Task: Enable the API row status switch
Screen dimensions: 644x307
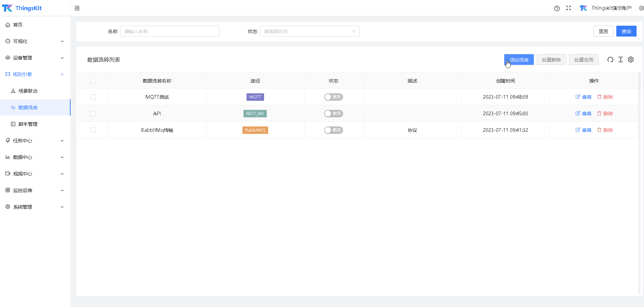Action: pyautogui.click(x=333, y=114)
